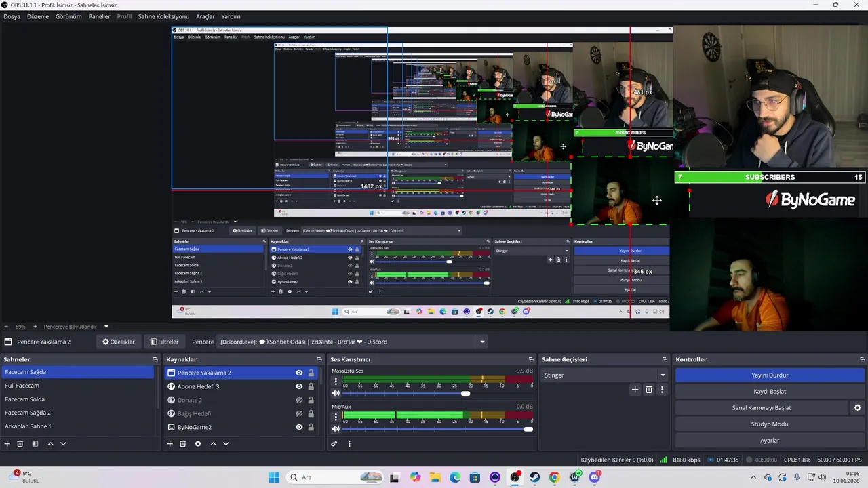Add a new scene with the plus icon
This screenshot has width=868, height=488.
tap(7, 444)
